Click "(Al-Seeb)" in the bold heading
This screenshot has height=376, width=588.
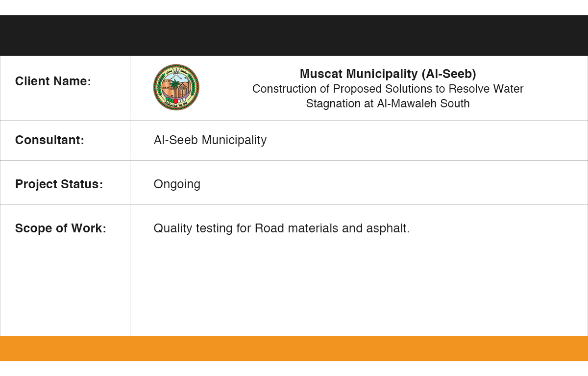[448, 74]
